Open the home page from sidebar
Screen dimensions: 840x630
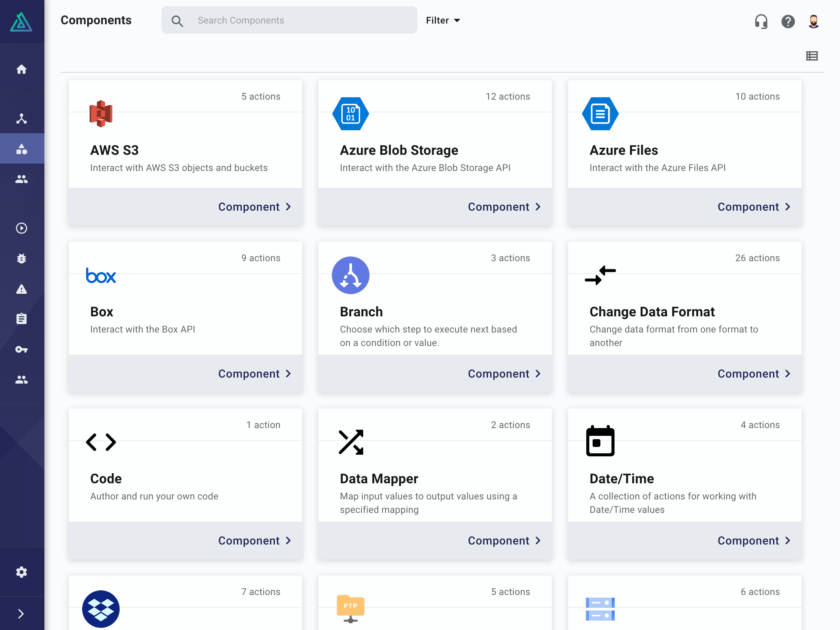(22, 69)
